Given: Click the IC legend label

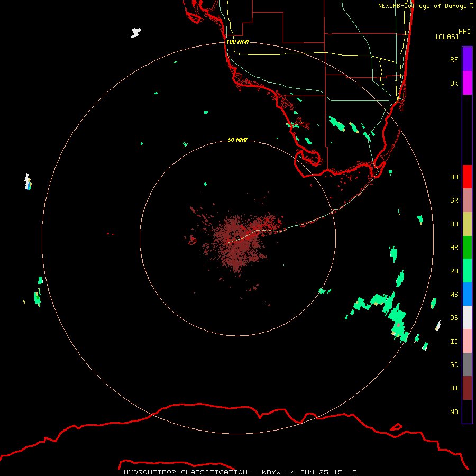Looking at the screenshot, I should click(454, 342).
